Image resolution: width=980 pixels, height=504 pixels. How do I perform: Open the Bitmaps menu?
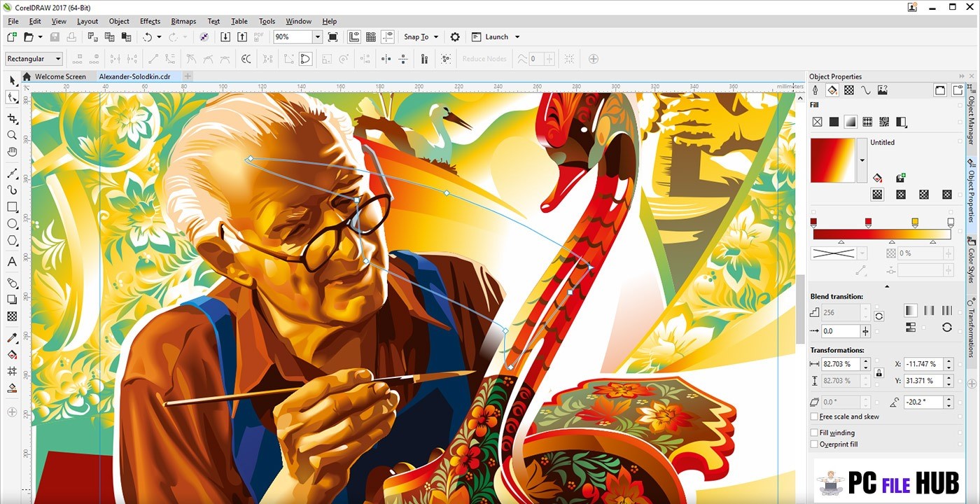point(183,21)
